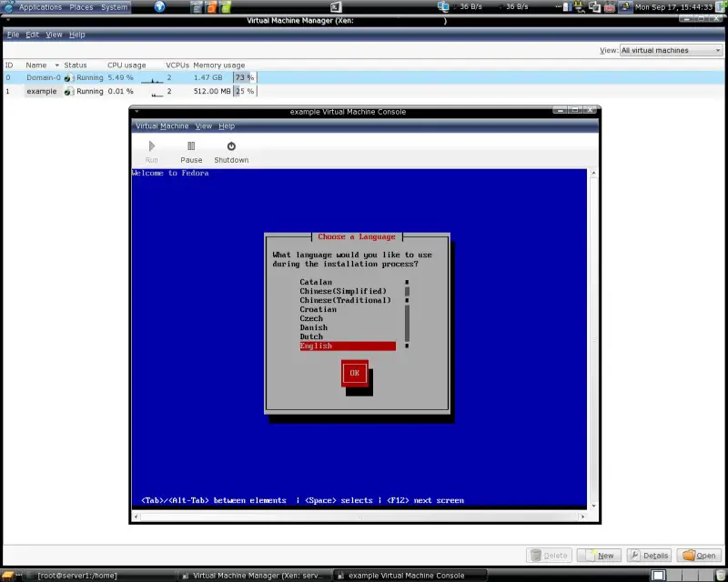Open the View menu in Virtual Machine Manager

point(54,35)
